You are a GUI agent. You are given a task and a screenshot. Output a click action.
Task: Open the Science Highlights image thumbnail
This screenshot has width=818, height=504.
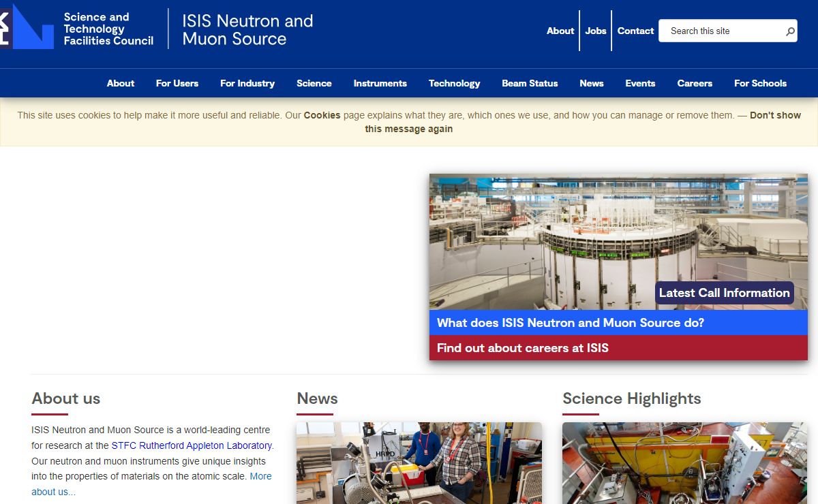684,463
